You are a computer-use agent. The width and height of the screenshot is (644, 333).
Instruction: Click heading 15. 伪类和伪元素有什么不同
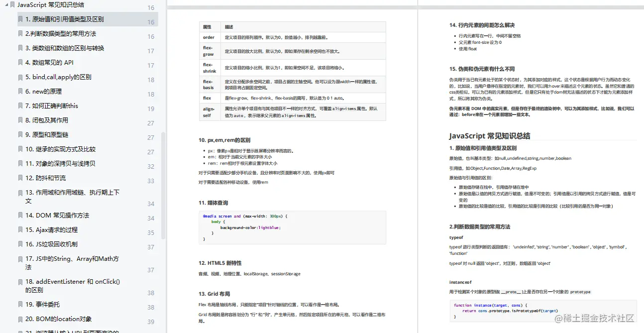pyautogui.click(x=482, y=69)
